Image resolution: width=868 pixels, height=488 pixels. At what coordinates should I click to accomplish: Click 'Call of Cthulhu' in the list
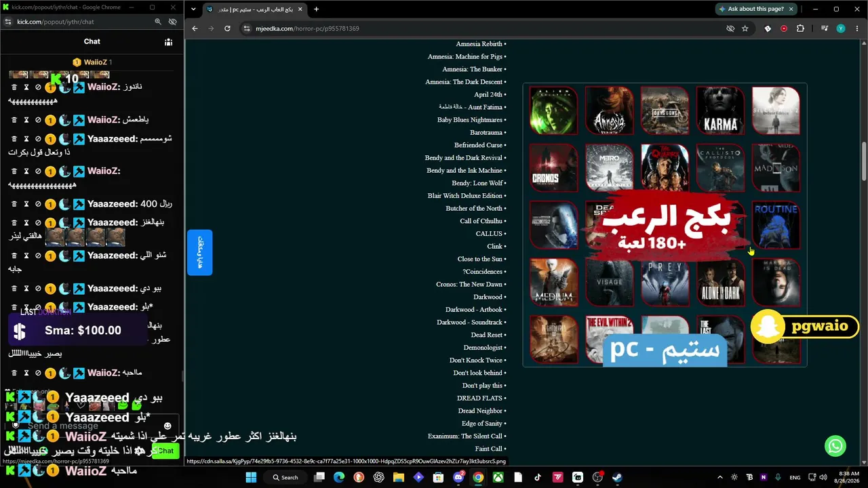(x=481, y=221)
